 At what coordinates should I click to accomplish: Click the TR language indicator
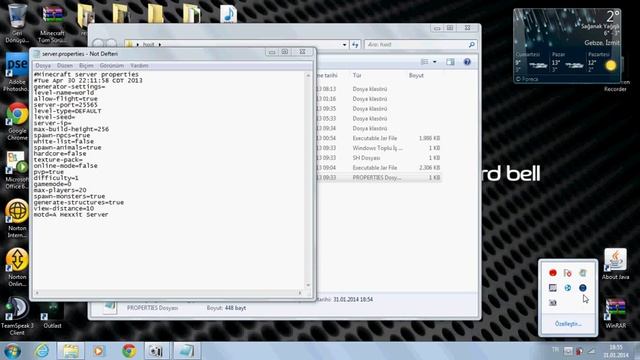pyautogui.click(x=555, y=349)
